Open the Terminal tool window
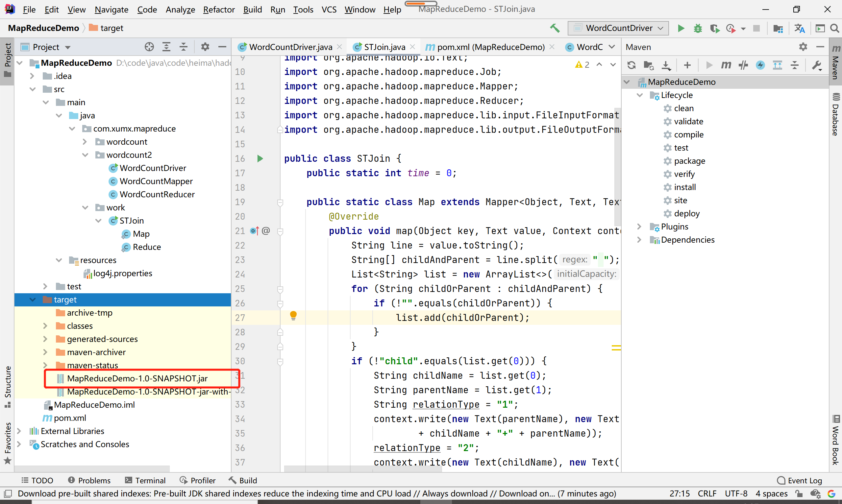Viewport: 842px width, 504px height. coord(145,480)
